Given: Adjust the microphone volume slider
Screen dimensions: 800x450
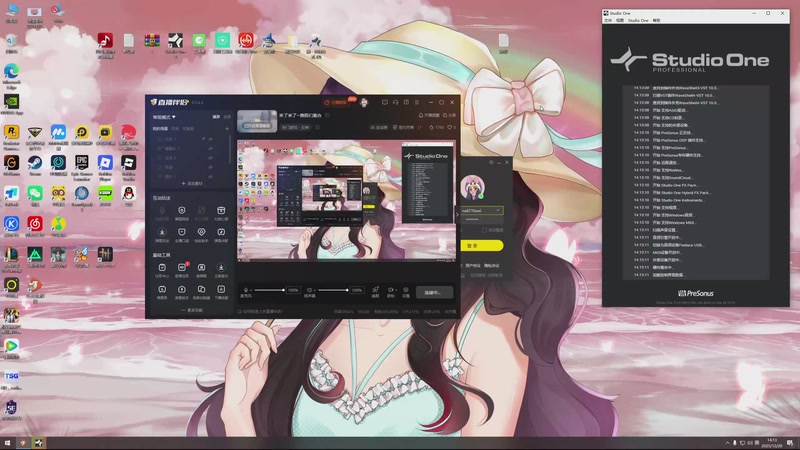Looking at the screenshot, I should pyautogui.click(x=269, y=290).
